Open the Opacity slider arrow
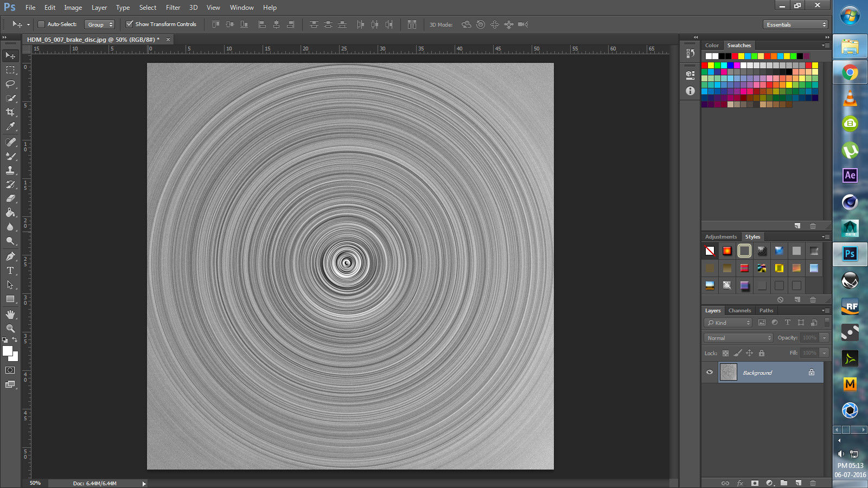 pyautogui.click(x=824, y=338)
